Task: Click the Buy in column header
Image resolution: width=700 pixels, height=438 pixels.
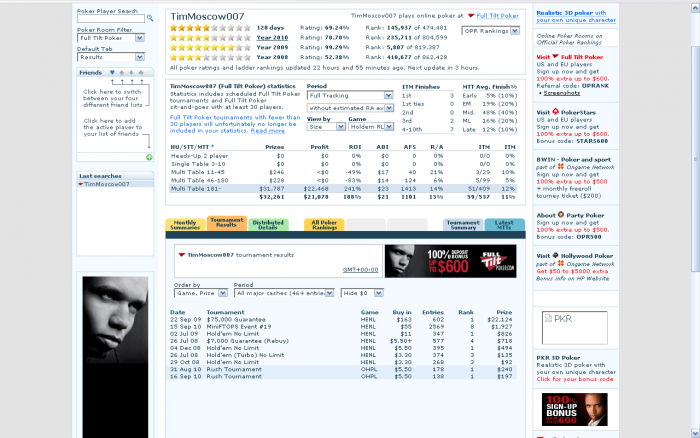Action: point(402,312)
